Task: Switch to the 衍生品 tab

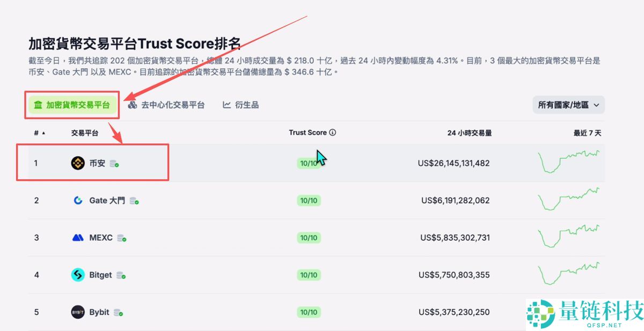Action: [241, 105]
